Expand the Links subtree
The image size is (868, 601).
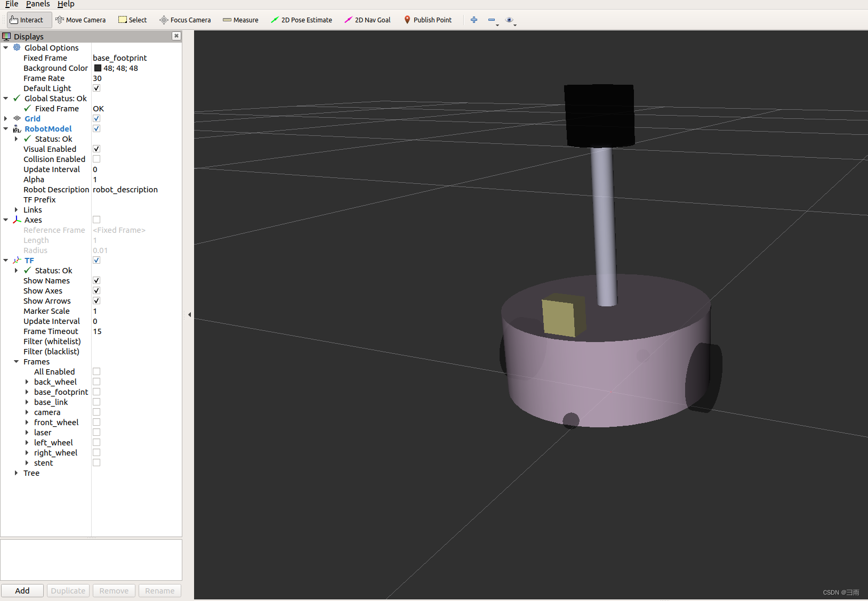(17, 209)
